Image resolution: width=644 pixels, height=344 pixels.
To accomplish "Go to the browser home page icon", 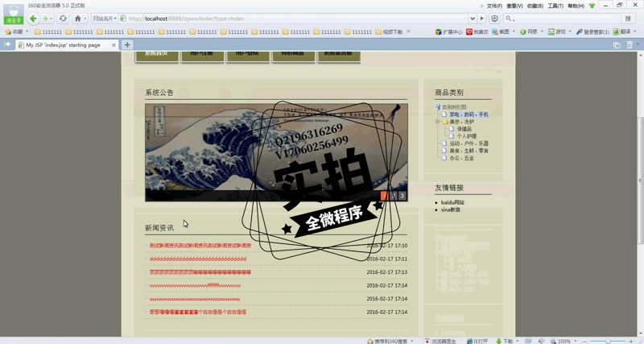I will (x=78, y=19).
